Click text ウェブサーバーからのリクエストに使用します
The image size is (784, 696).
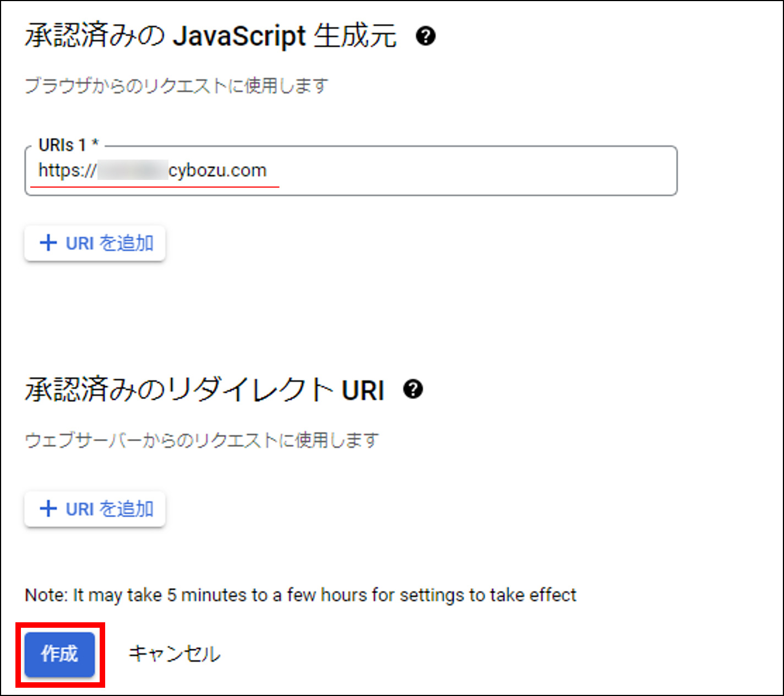click(202, 440)
